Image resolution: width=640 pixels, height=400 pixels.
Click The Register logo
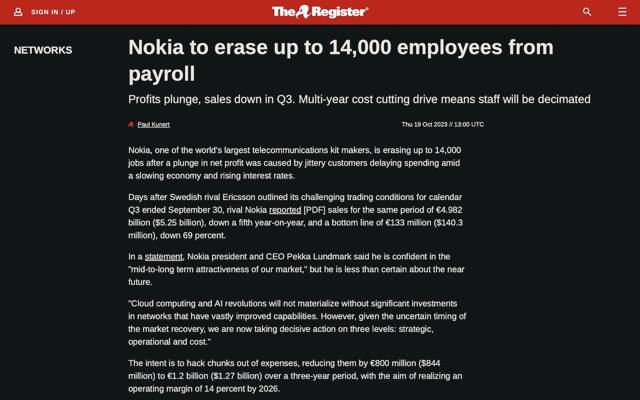click(x=320, y=12)
